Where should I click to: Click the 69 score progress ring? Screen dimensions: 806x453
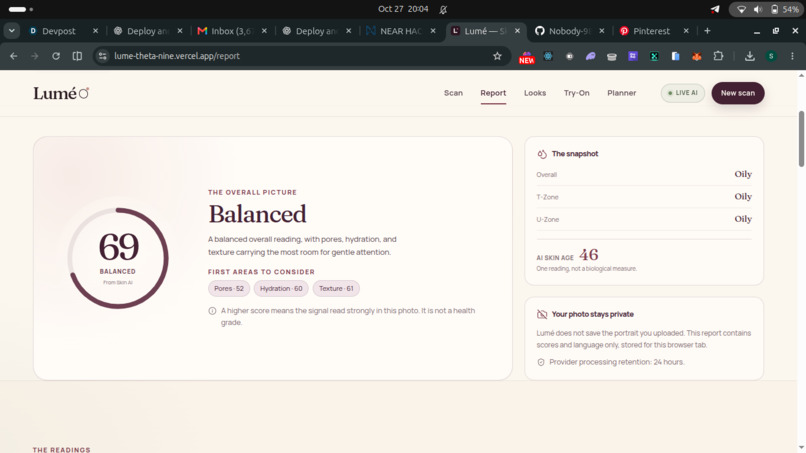[118, 258]
